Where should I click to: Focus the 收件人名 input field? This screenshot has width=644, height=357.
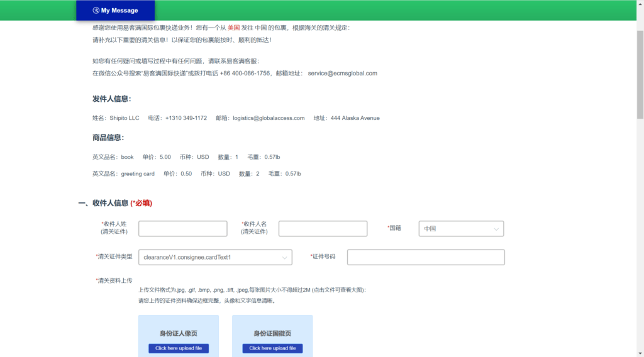[323, 229]
